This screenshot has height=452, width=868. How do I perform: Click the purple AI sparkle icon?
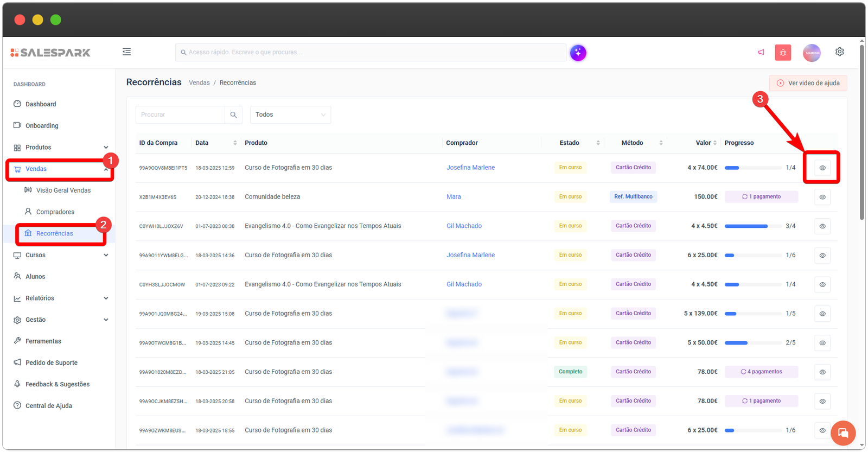point(578,53)
